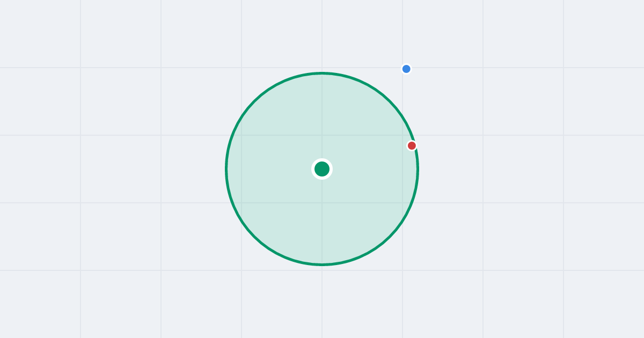Click the grid intersection inside the circle below the center
The image size is (644, 338).
(x=322, y=203)
